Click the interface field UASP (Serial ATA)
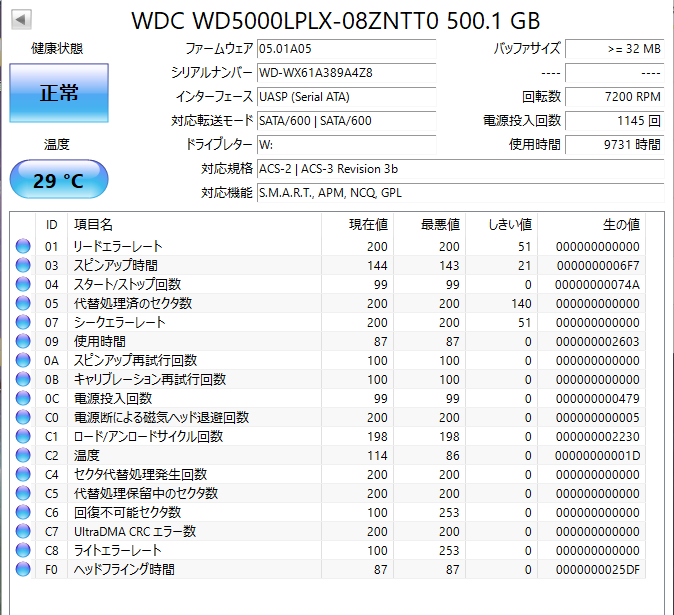This screenshot has width=674, height=615. point(346,97)
